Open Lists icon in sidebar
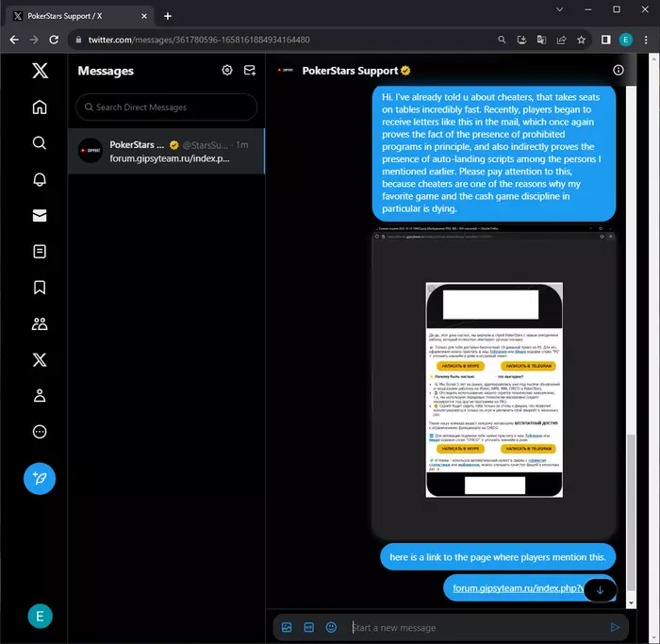Viewport: 660px width, 644px height. [40, 252]
